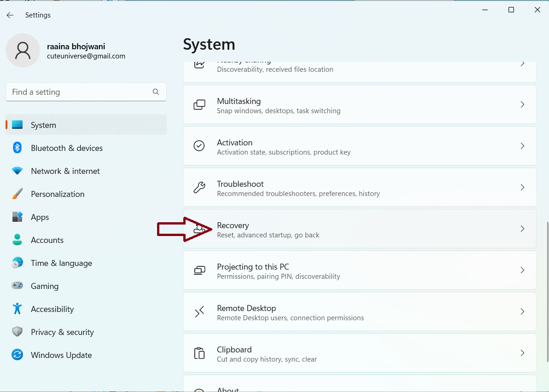
Task: Click the Network & internet wifi icon
Action: (x=18, y=171)
